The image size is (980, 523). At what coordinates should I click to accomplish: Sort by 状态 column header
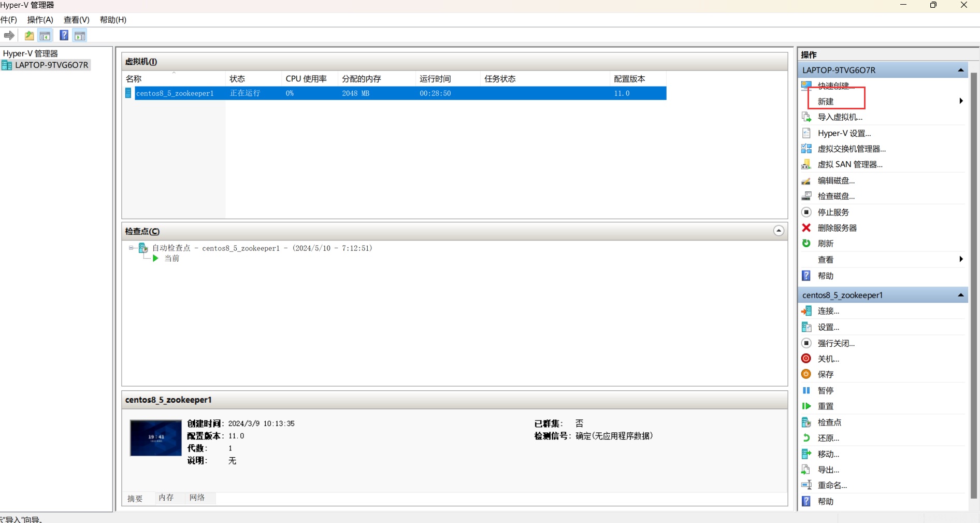coord(253,79)
